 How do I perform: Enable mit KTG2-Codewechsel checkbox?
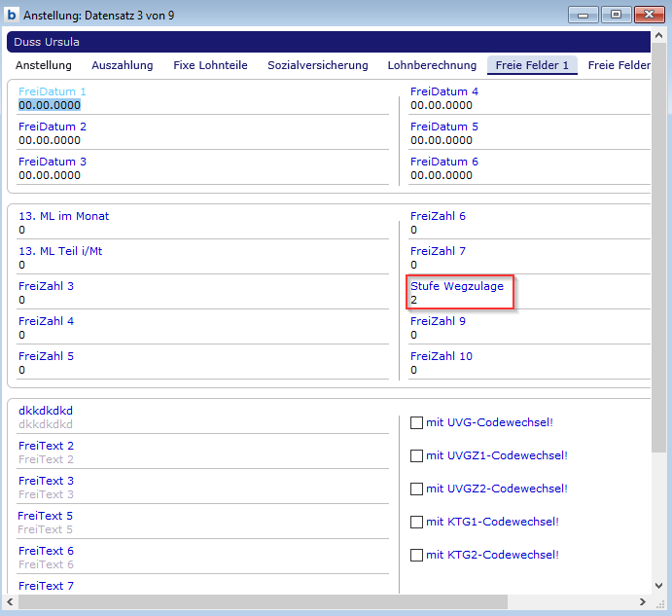click(417, 555)
